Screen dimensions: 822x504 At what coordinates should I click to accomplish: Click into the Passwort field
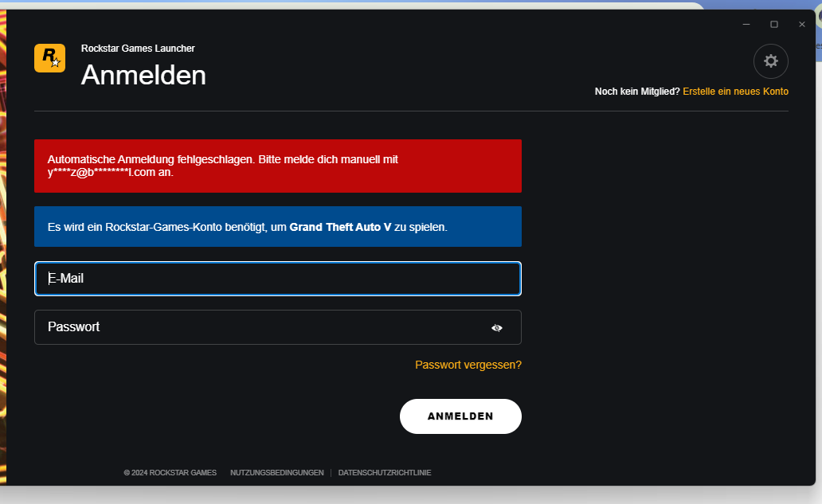278,327
